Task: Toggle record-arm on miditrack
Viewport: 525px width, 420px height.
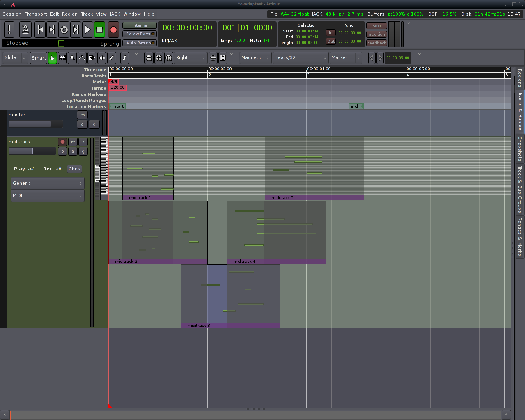Action: [62, 142]
